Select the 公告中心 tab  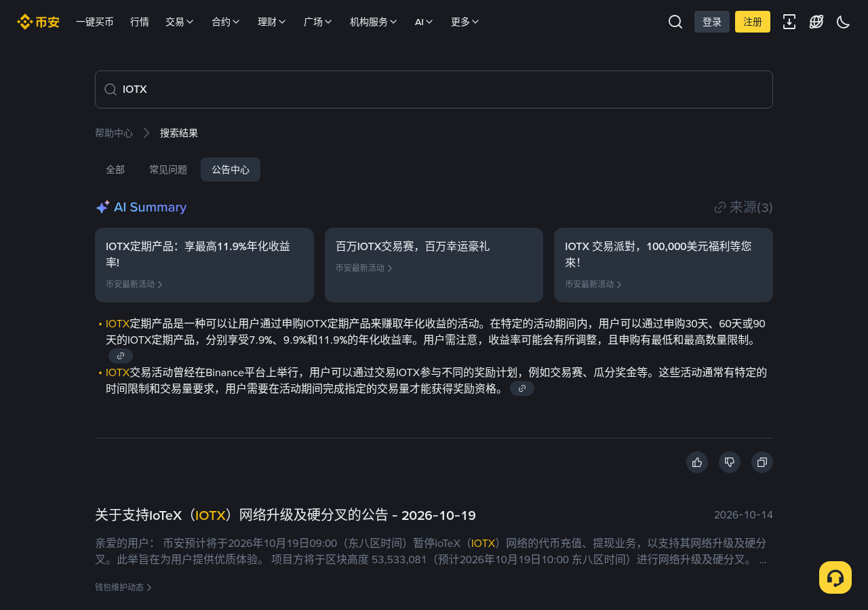[231, 169]
